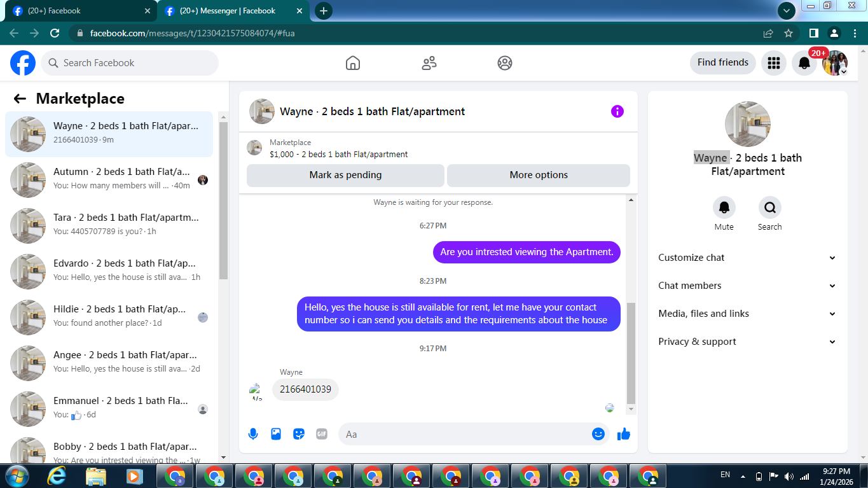
Task: Open the Chrome profile icon
Action: coord(834,33)
